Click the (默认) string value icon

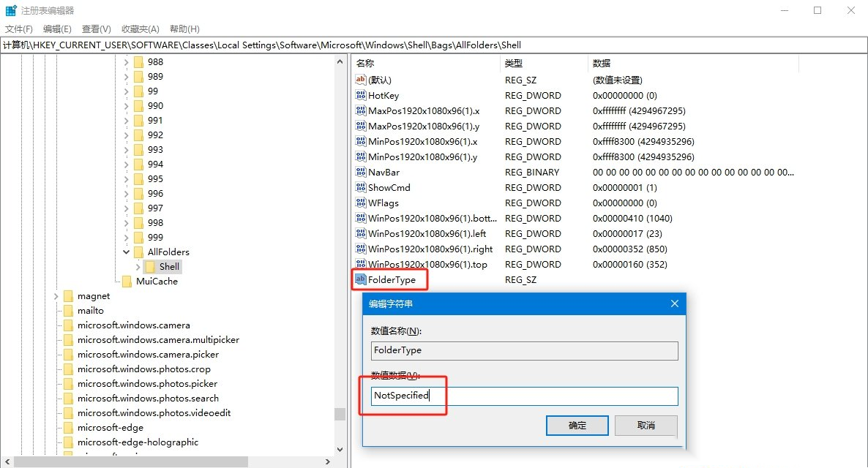tap(360, 80)
